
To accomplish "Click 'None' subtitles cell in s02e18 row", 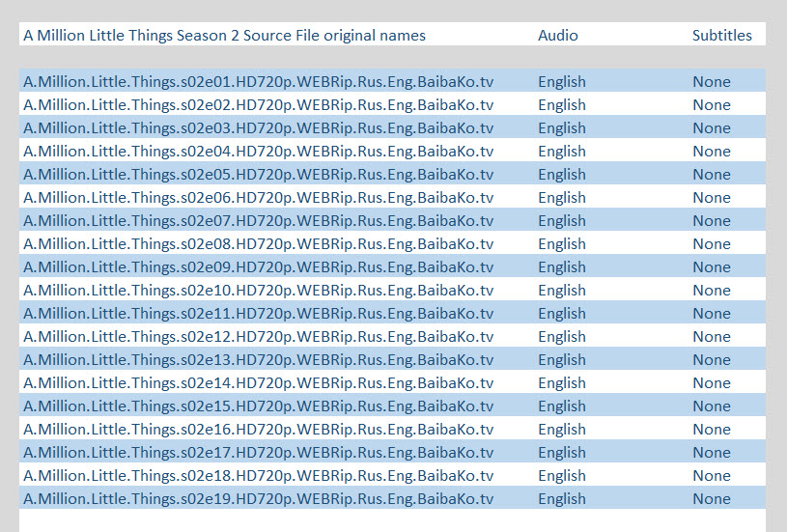I will point(712,475).
